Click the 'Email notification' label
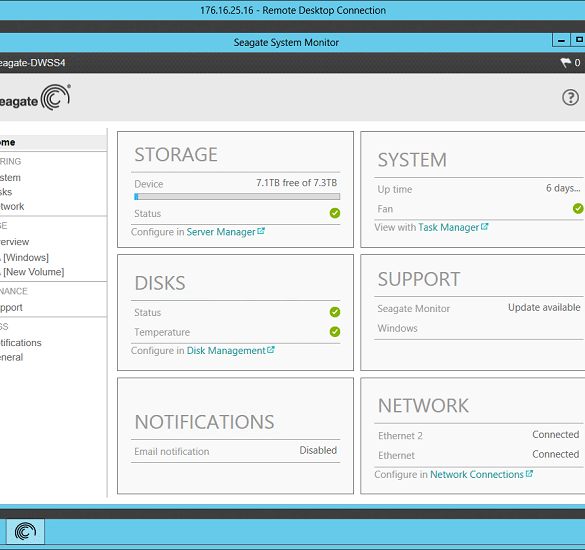The image size is (585, 550). click(x=172, y=451)
